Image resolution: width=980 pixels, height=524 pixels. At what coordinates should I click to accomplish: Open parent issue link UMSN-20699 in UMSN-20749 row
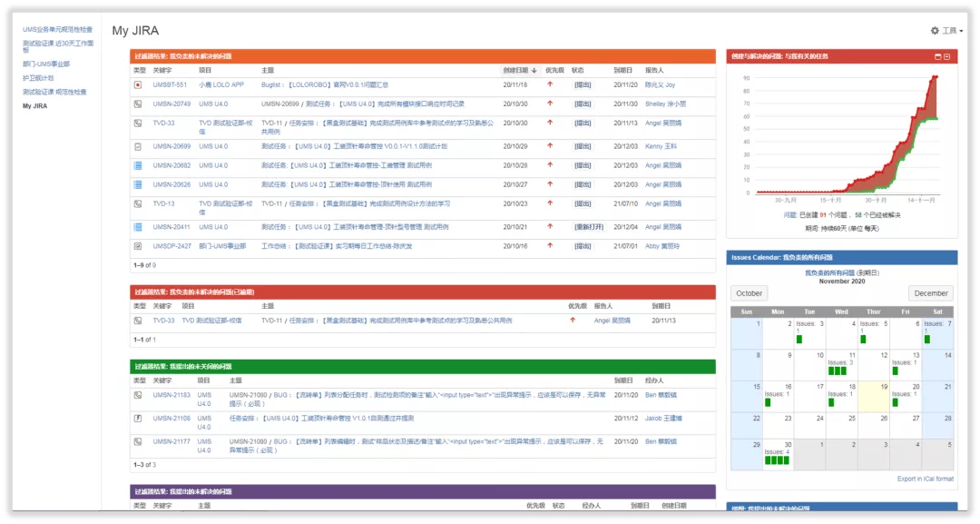point(280,104)
